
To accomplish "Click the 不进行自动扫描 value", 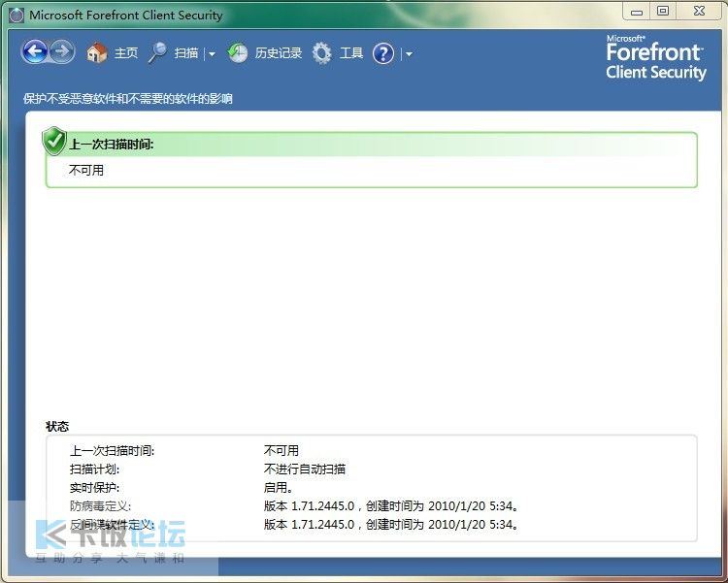I will pos(305,469).
